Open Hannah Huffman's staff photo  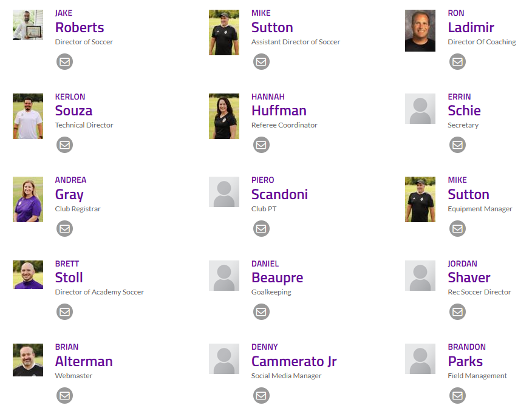point(223,116)
